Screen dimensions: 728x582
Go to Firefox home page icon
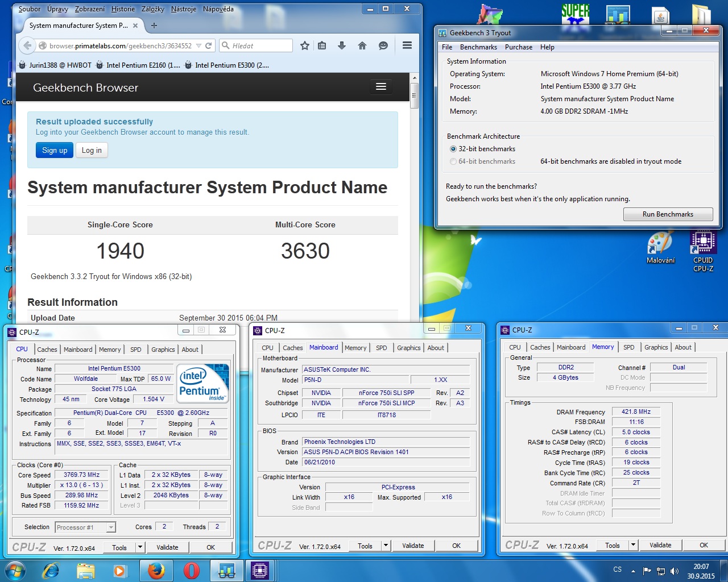pyautogui.click(x=362, y=45)
